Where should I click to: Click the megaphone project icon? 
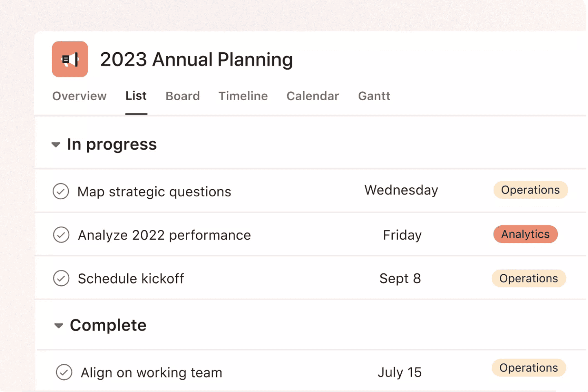[x=70, y=59]
